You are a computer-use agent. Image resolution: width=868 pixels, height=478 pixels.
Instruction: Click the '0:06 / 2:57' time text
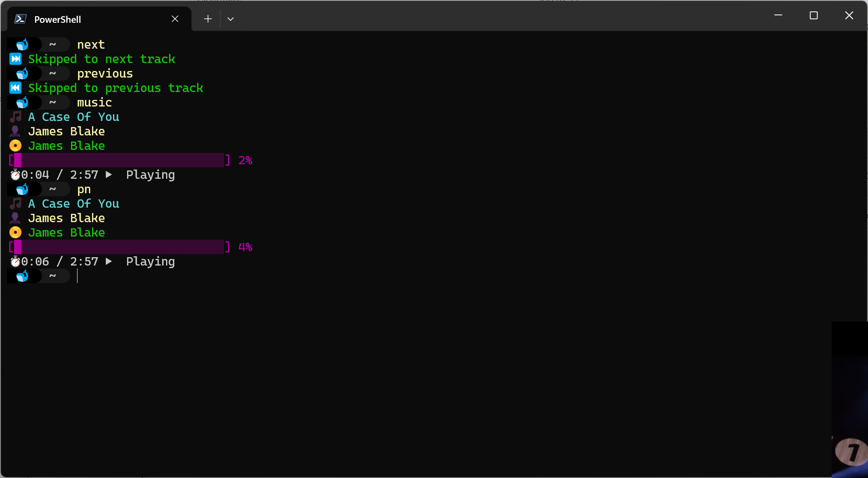point(60,261)
